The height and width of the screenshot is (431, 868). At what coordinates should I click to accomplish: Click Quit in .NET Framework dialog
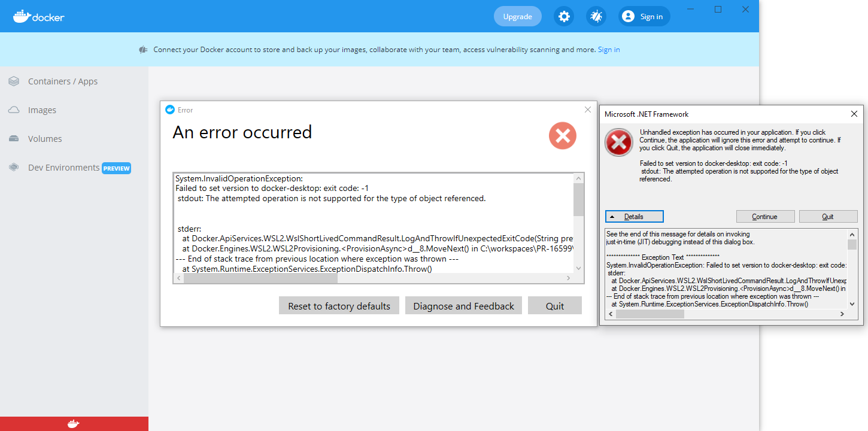point(828,217)
